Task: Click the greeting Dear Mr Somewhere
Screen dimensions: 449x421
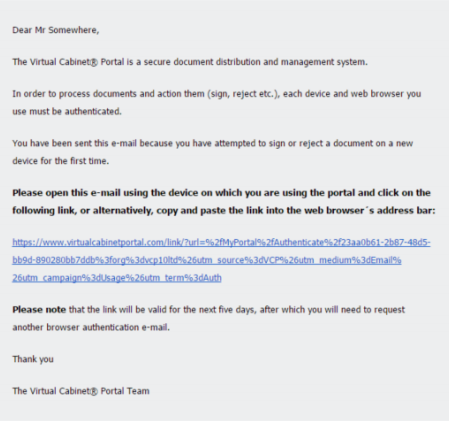Action: (x=56, y=30)
